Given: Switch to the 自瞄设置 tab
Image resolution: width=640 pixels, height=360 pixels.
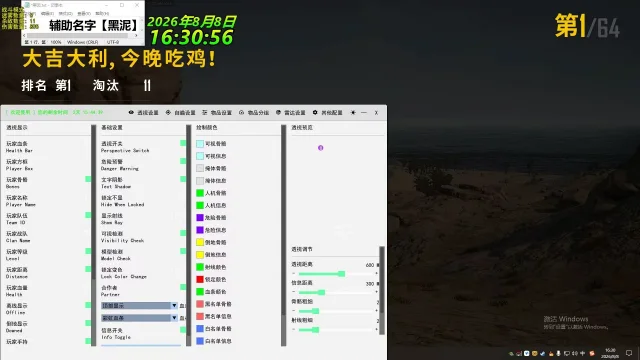Looking at the screenshot, I should pos(180,113).
